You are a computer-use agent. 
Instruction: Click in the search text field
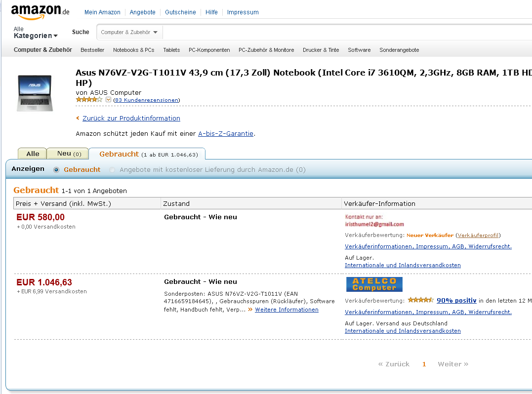tap(347, 32)
